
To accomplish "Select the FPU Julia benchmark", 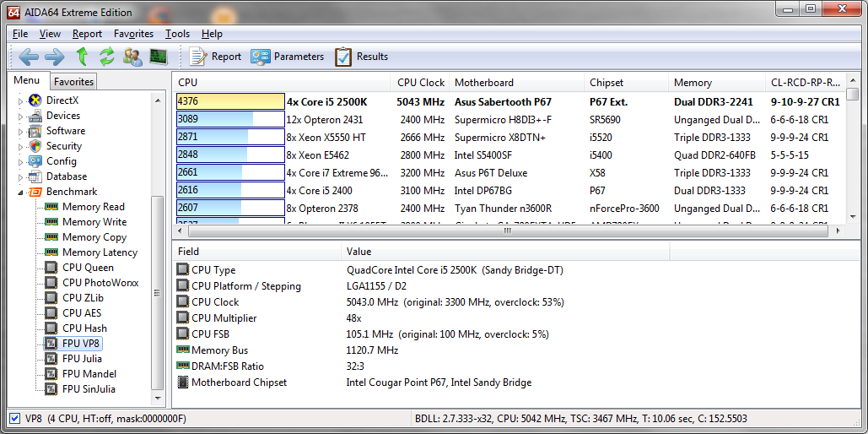I will pyautogui.click(x=73, y=359).
